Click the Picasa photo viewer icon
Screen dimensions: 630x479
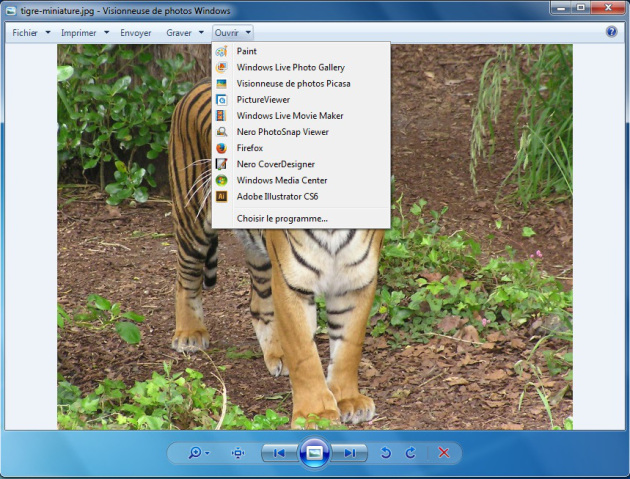pos(221,84)
